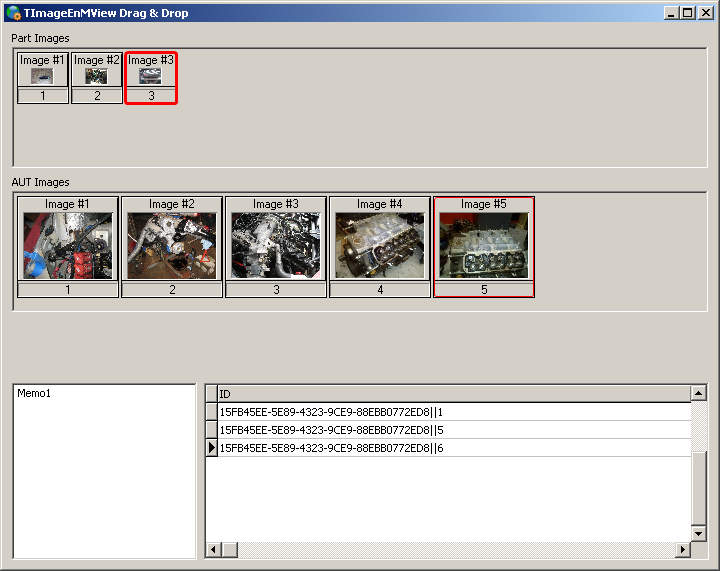The width and height of the screenshot is (720, 571).
Task: Select AUT Images thumbnail Image #5
Action: [484, 247]
